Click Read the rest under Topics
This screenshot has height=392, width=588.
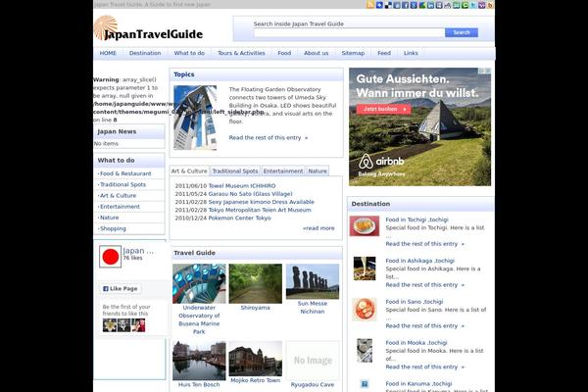pyautogui.click(x=269, y=137)
